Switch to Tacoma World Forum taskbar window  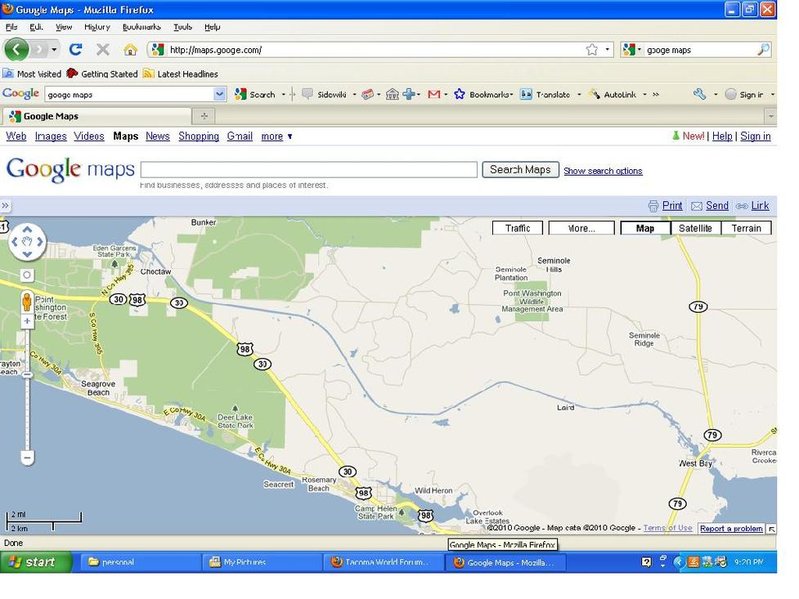(x=383, y=562)
